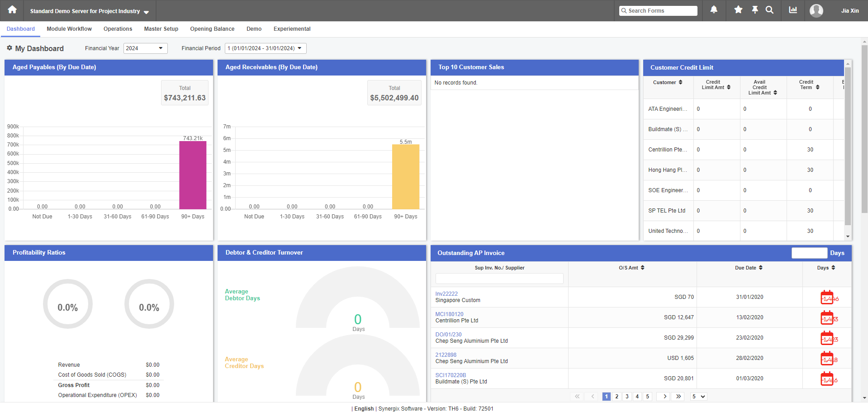Open the search magnifier icon

pyautogui.click(x=770, y=10)
